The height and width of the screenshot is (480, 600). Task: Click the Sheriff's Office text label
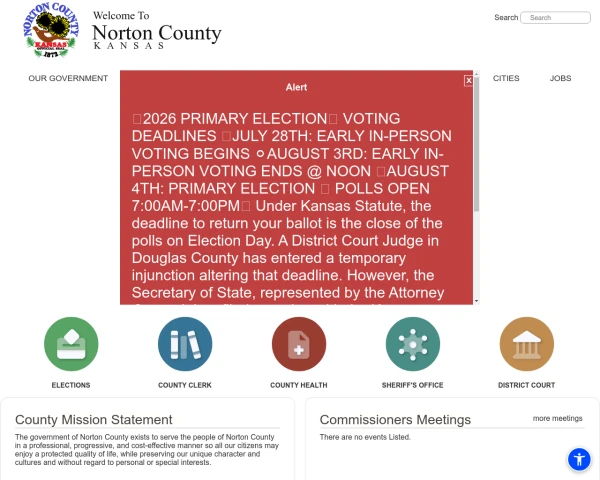(412, 385)
